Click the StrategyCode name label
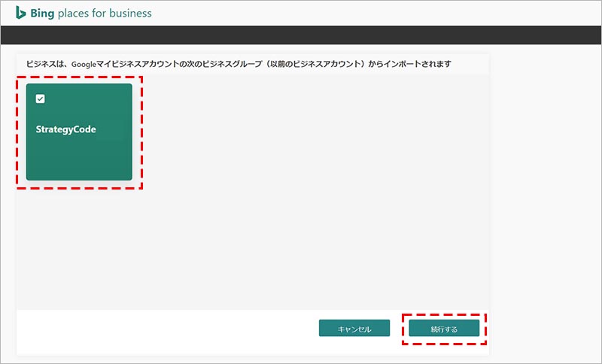This screenshot has width=602, height=364. tap(66, 129)
